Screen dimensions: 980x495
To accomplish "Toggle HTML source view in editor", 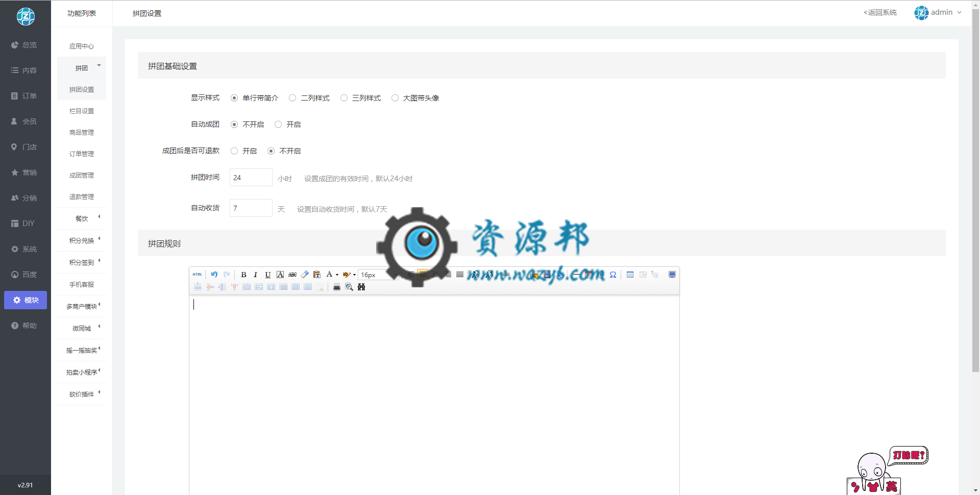I will tap(198, 275).
